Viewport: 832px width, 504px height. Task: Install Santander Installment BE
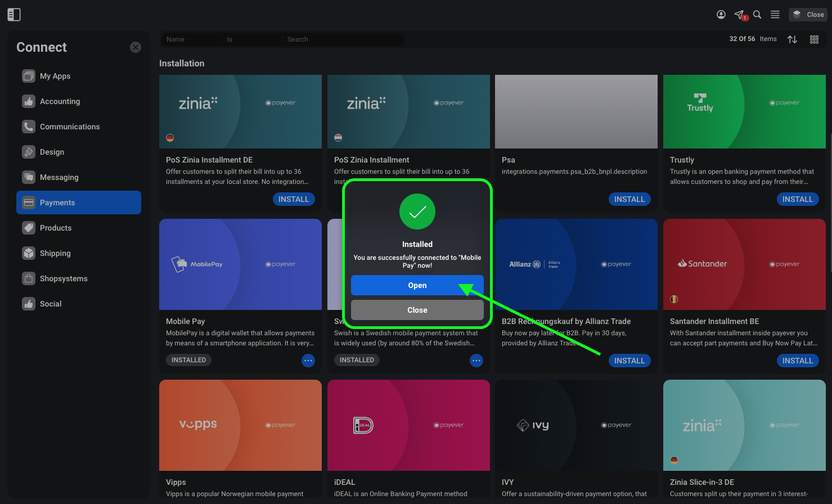[798, 361]
